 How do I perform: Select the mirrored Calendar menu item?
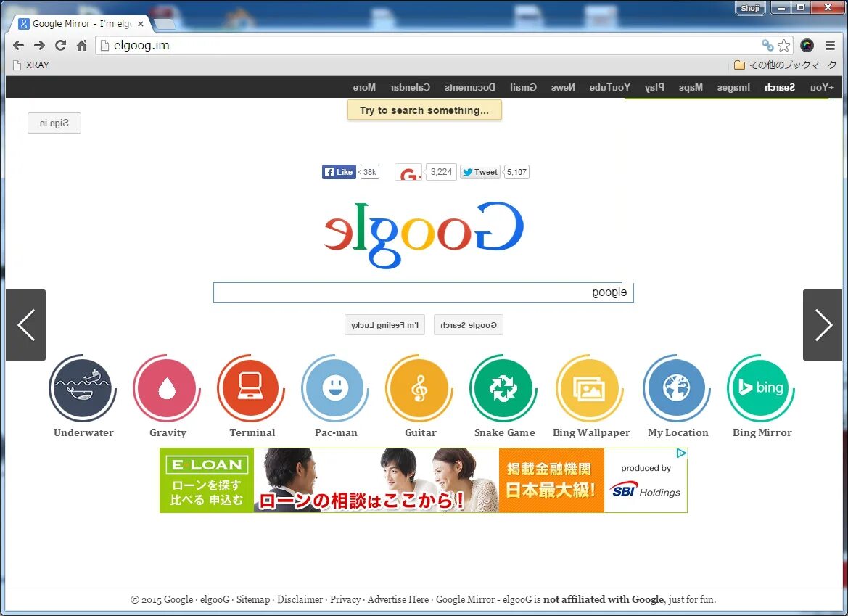tap(410, 87)
